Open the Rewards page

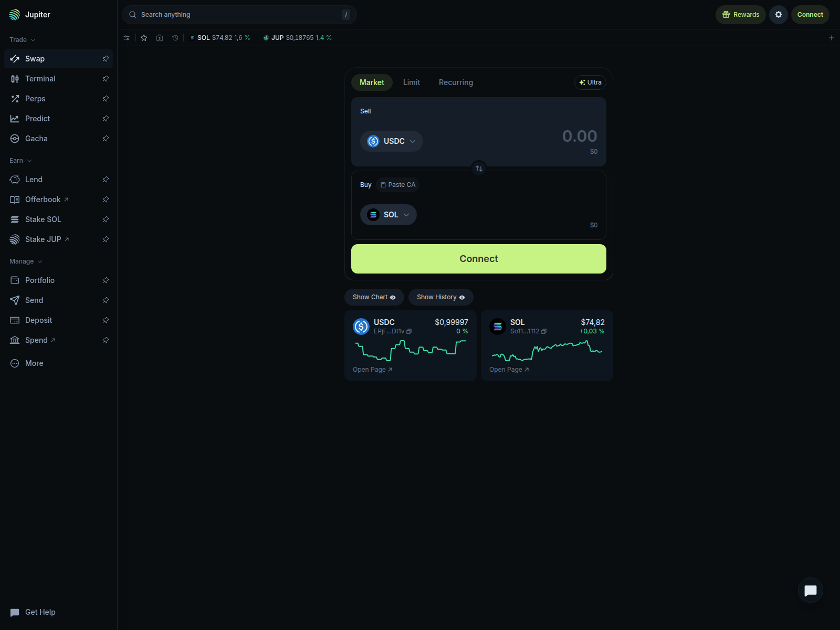(x=741, y=15)
